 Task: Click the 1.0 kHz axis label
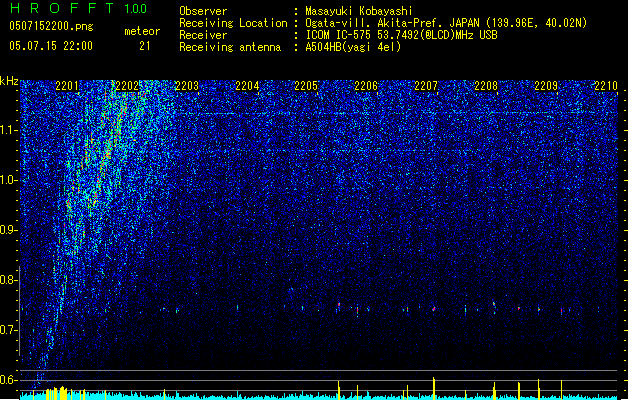(x=9, y=180)
